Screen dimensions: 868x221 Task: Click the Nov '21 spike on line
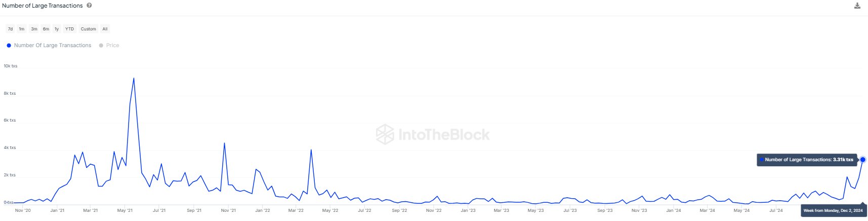224,143
